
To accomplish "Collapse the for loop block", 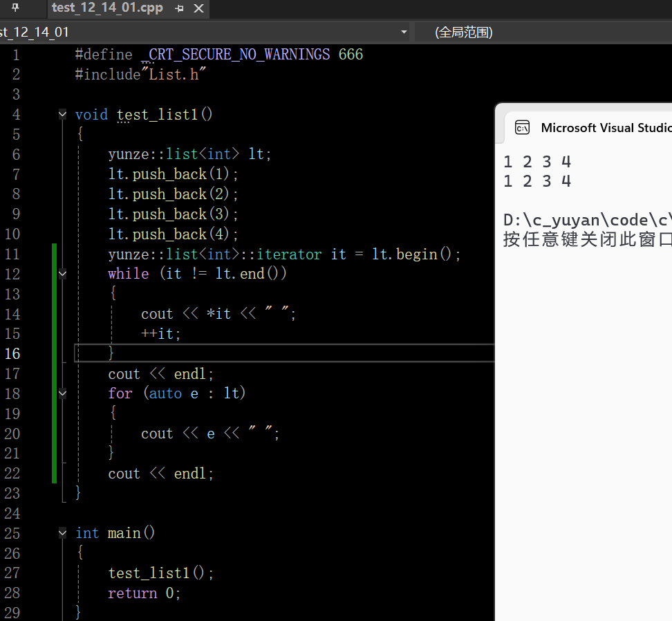I will coord(63,393).
